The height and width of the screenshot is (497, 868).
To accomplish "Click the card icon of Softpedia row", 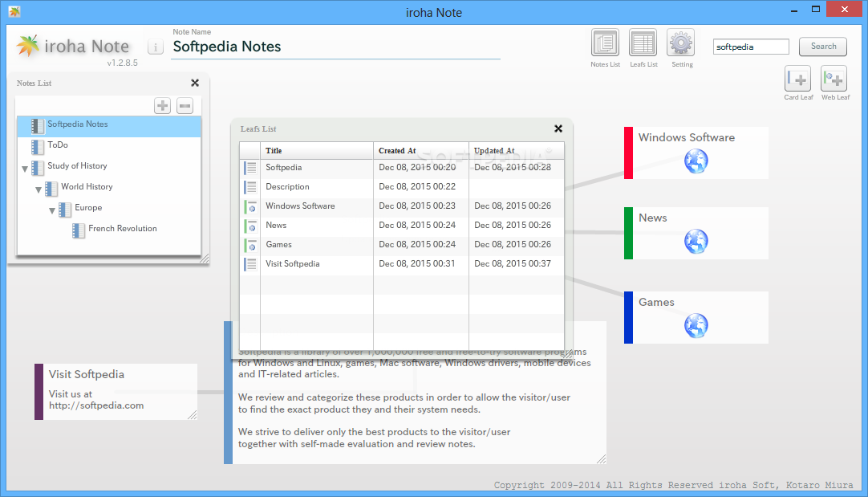I will (250, 167).
